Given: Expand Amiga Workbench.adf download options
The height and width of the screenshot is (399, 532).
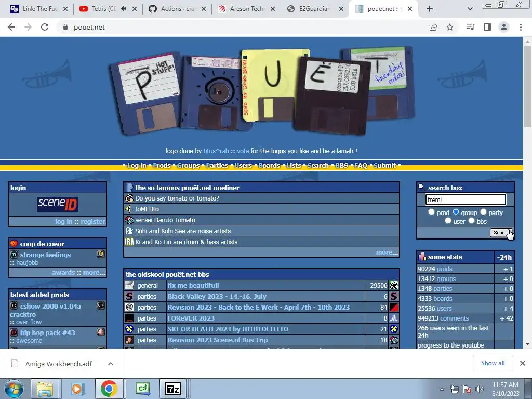Looking at the screenshot, I should (111, 364).
